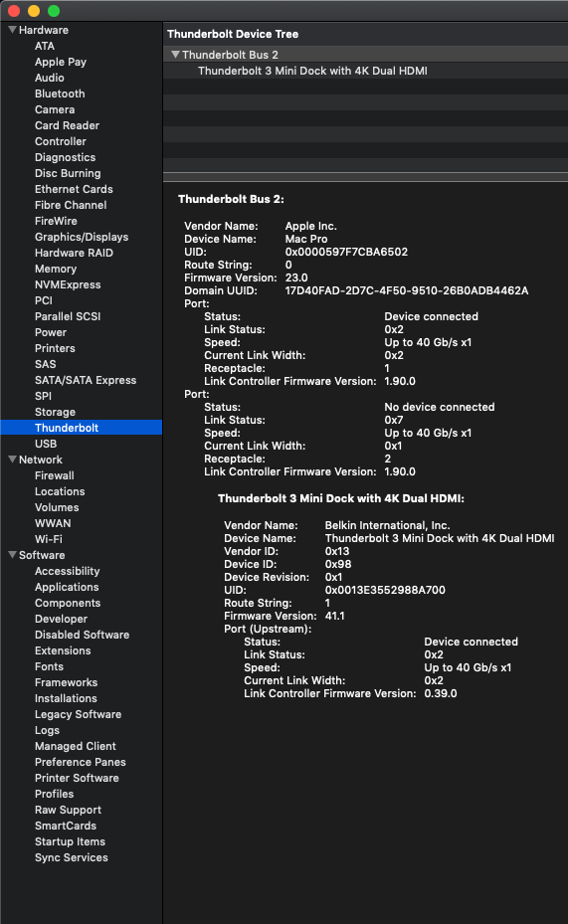Collapse the Network section triangle
Viewport: 568px width, 924px height.
point(12,460)
